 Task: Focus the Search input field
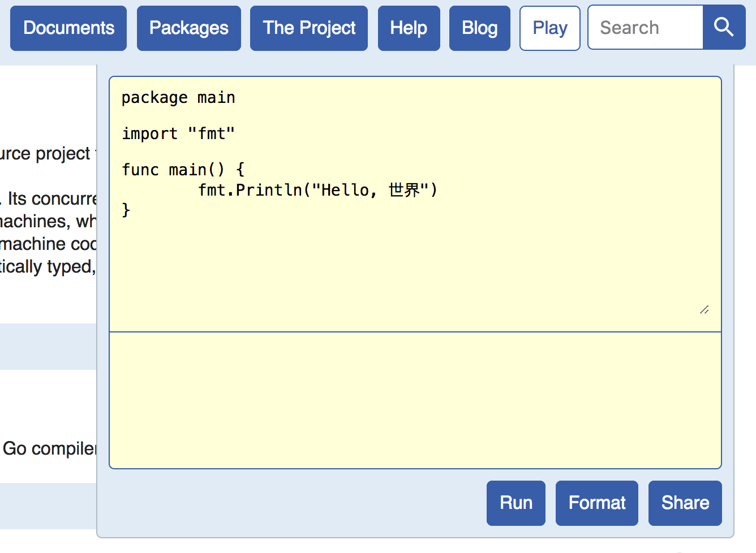(x=645, y=28)
